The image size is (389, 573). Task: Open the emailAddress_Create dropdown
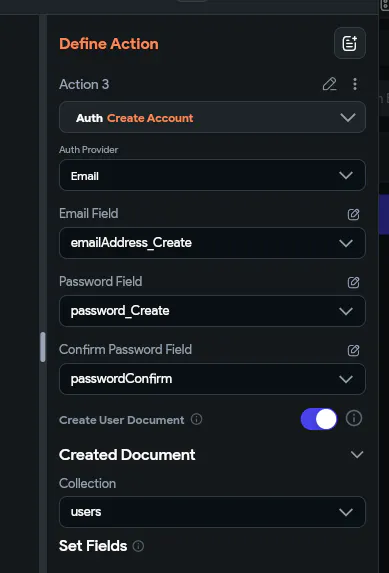(212, 243)
